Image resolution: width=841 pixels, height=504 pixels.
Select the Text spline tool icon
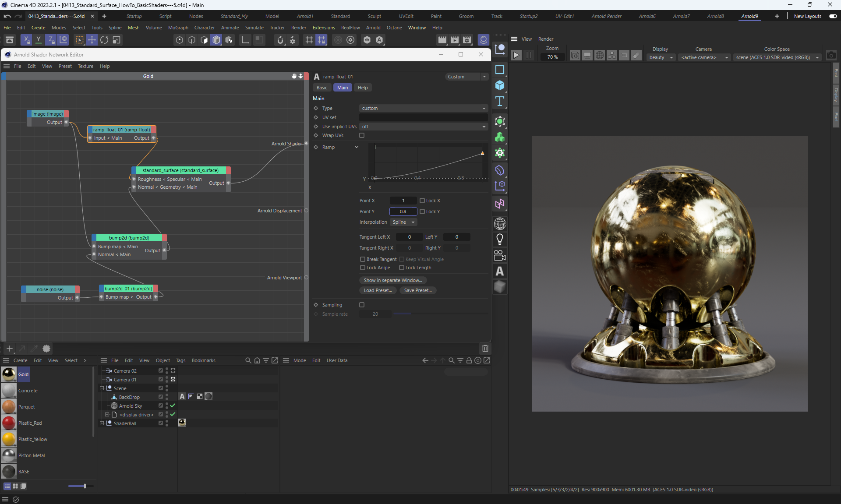[499, 102]
